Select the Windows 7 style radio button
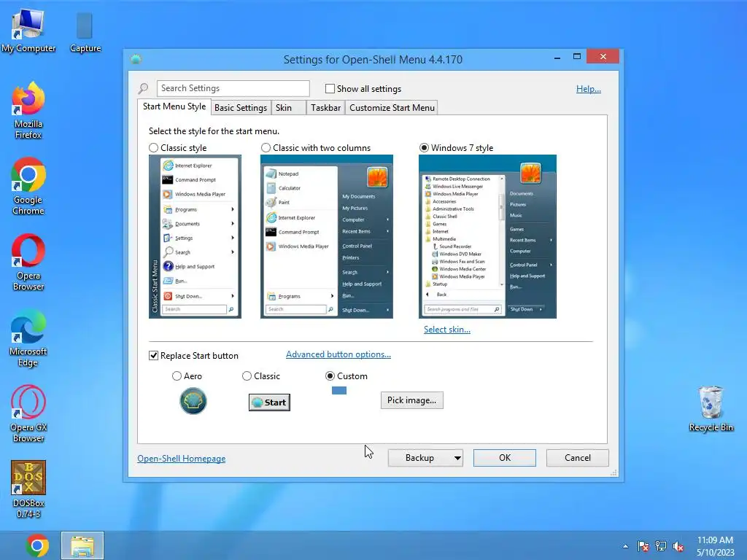Screen dimensions: 747x560 (x=424, y=148)
